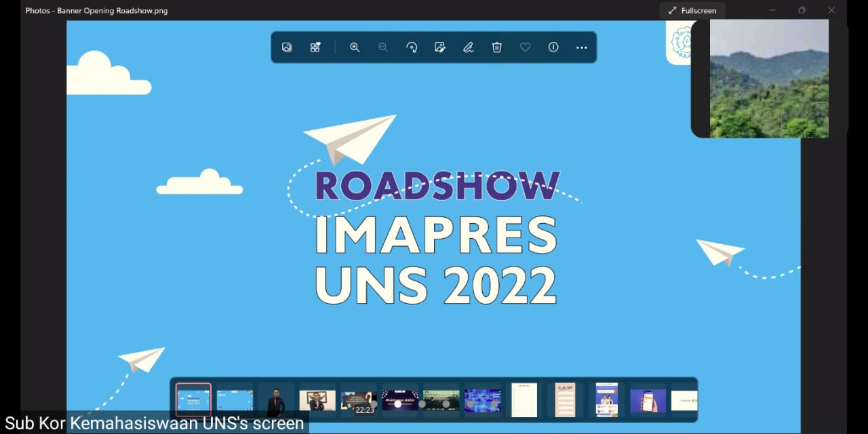Click the add to album icon
Image resolution: width=868 pixels, height=434 pixels.
coord(315,47)
